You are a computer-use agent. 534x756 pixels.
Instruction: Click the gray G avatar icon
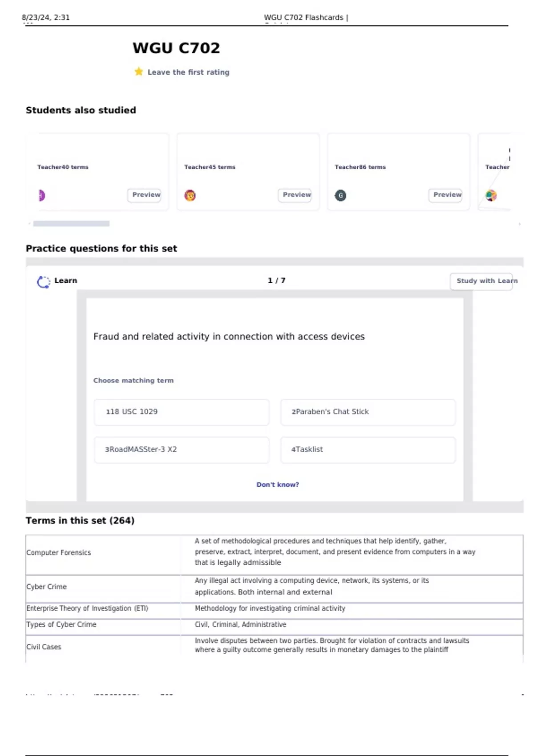coord(340,195)
